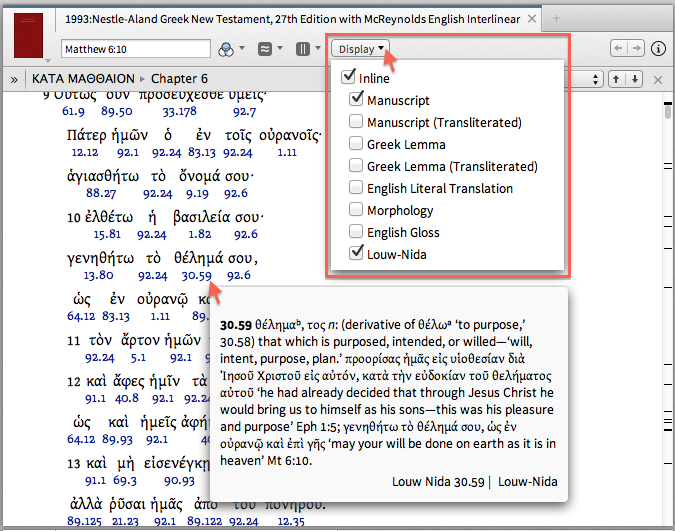Uncheck the Louw-Nida option

(356, 252)
